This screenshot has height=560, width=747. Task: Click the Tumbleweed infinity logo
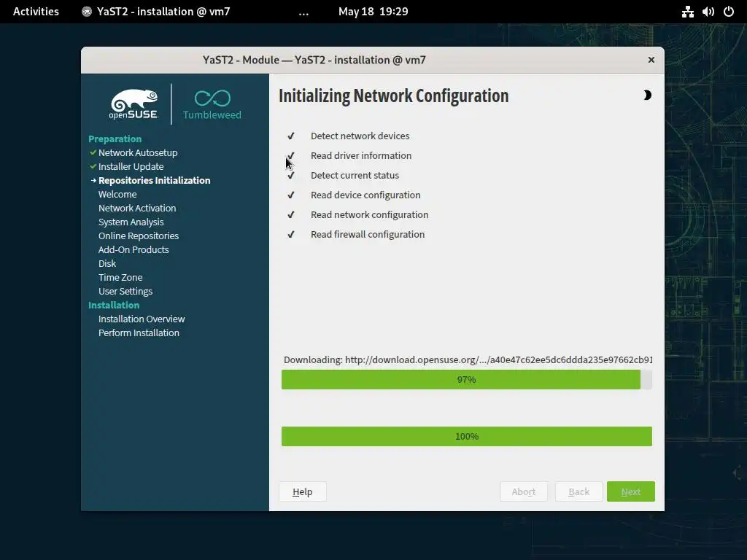pyautogui.click(x=212, y=98)
